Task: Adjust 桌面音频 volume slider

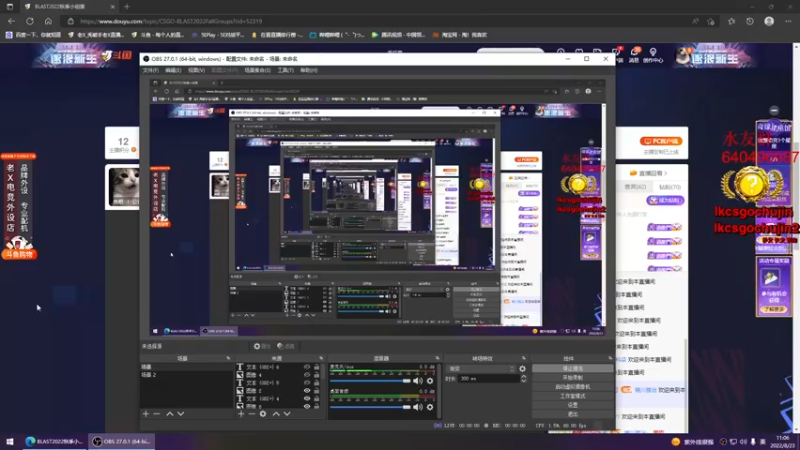Action: pos(370,407)
